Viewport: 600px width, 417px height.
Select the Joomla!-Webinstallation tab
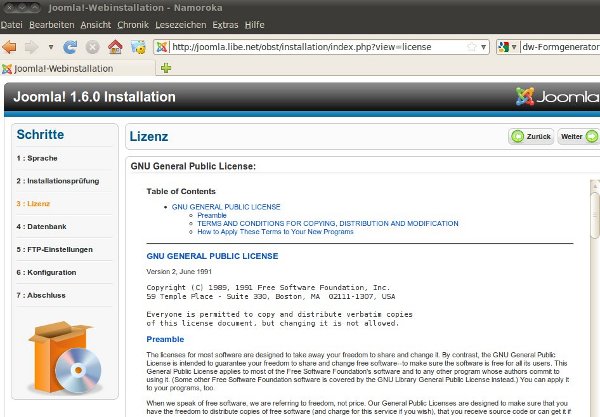77,69
